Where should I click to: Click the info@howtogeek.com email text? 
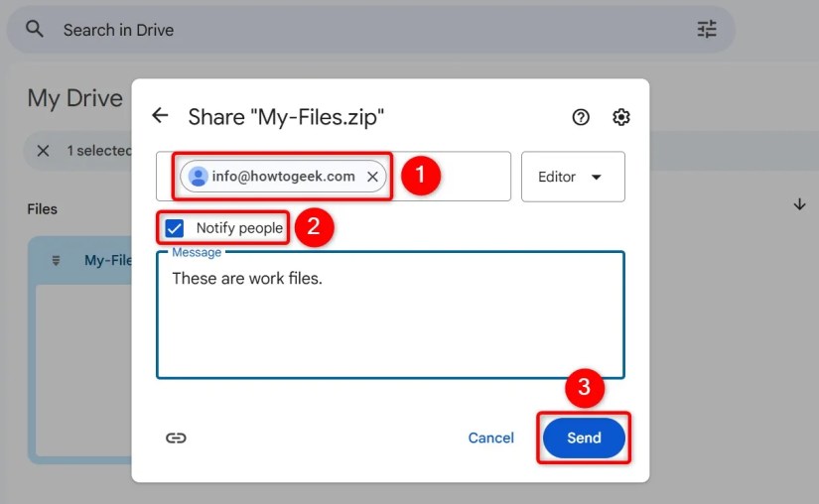point(283,177)
